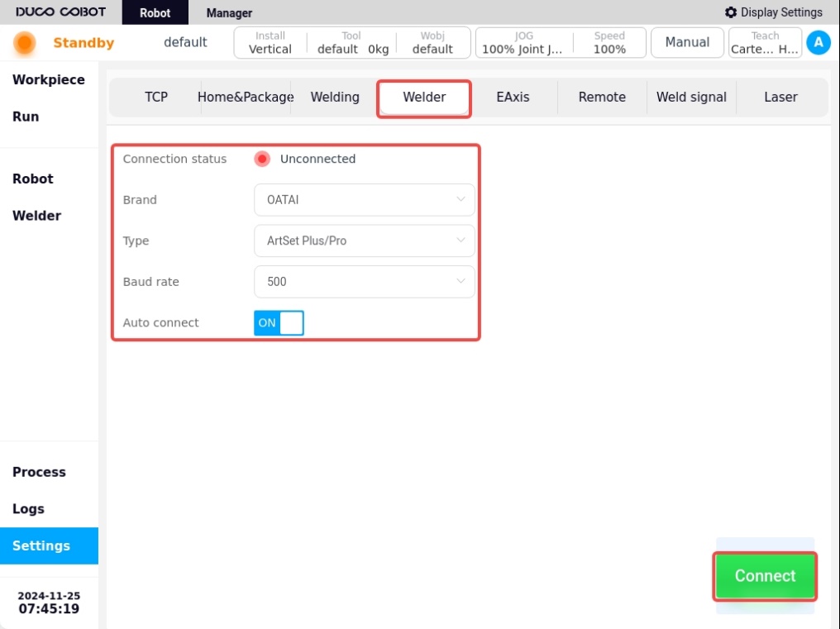Click the orange Standby status indicator
Viewport: 840px width, 629px height.
(x=25, y=43)
